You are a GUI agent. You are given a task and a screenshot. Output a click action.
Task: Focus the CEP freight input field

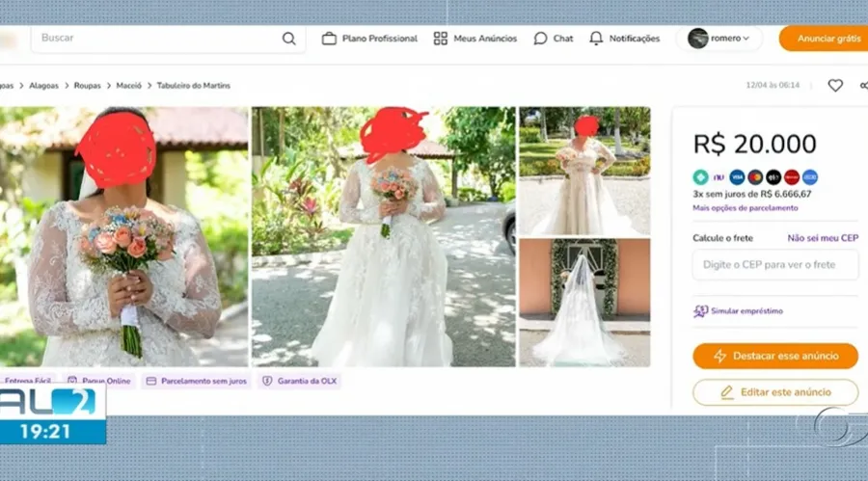click(775, 265)
